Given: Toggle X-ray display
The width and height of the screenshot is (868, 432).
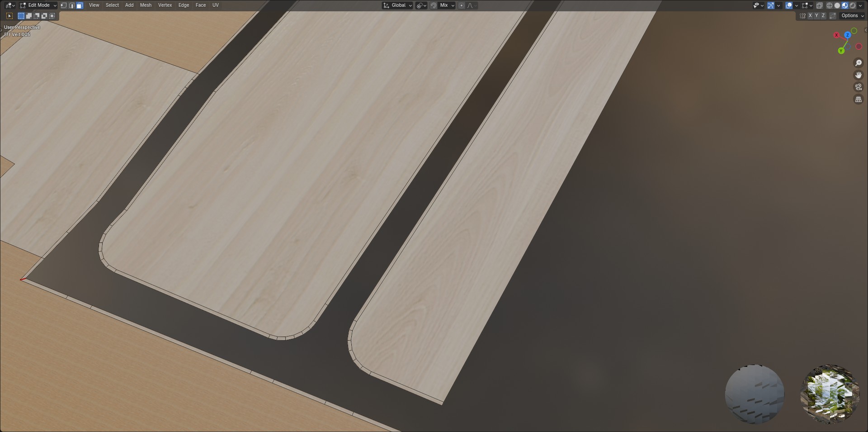Looking at the screenshot, I should click(819, 5).
